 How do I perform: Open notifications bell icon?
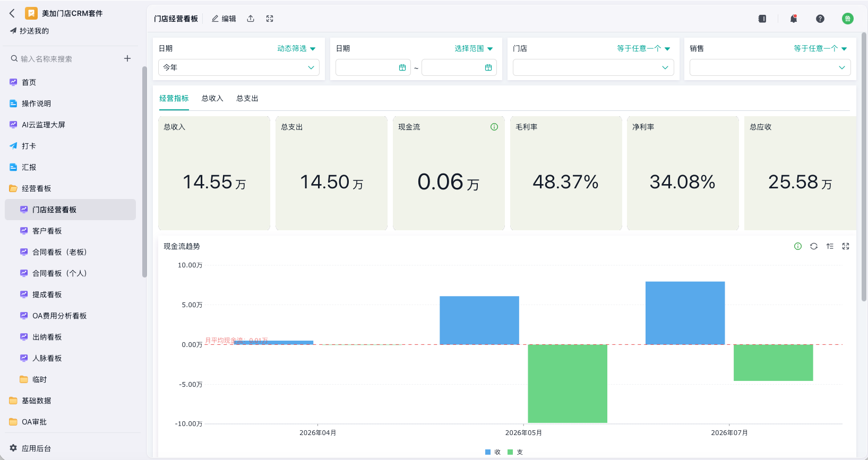click(x=794, y=19)
